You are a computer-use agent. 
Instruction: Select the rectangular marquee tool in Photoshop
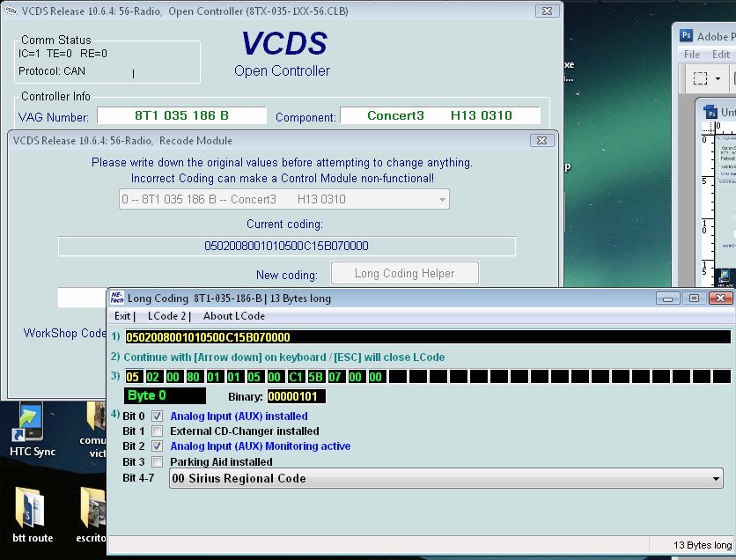click(x=700, y=78)
